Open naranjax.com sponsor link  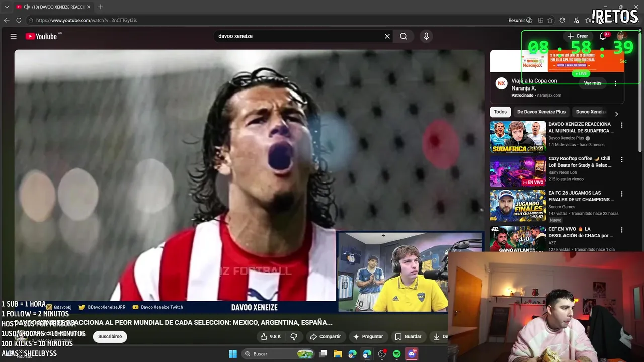pyautogui.click(x=549, y=95)
